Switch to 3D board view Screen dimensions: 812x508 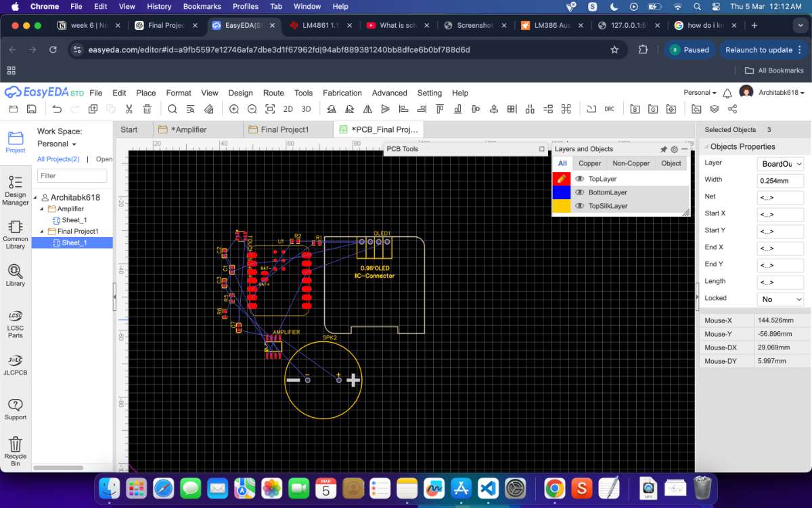[306, 109]
